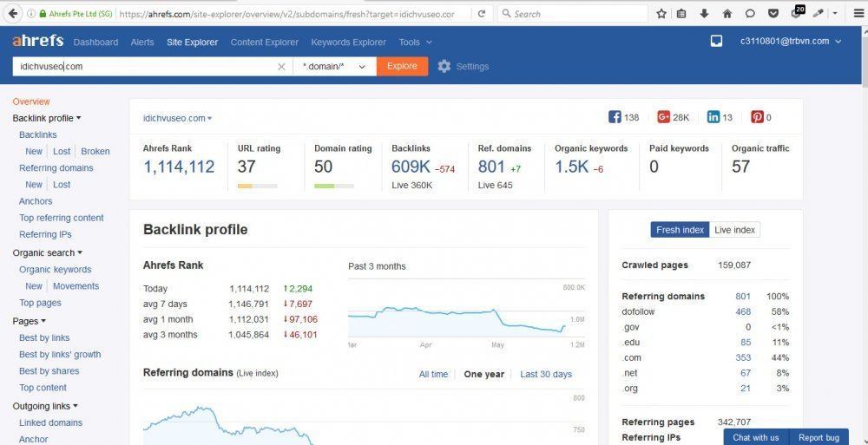Click the 468 dofollow domains count

click(743, 311)
